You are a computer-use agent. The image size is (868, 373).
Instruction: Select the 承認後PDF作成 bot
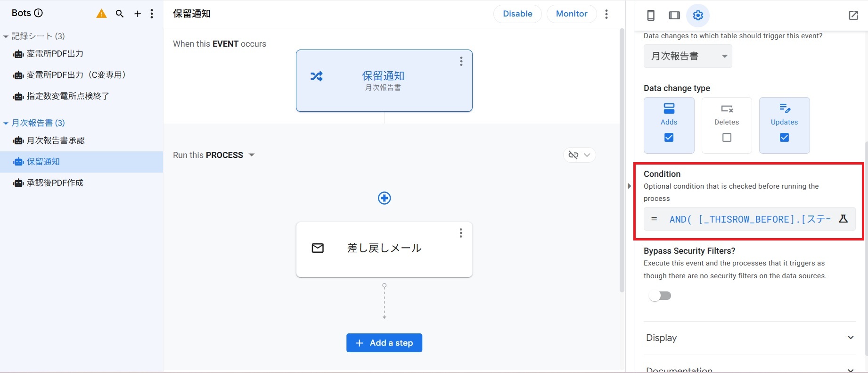(x=55, y=183)
